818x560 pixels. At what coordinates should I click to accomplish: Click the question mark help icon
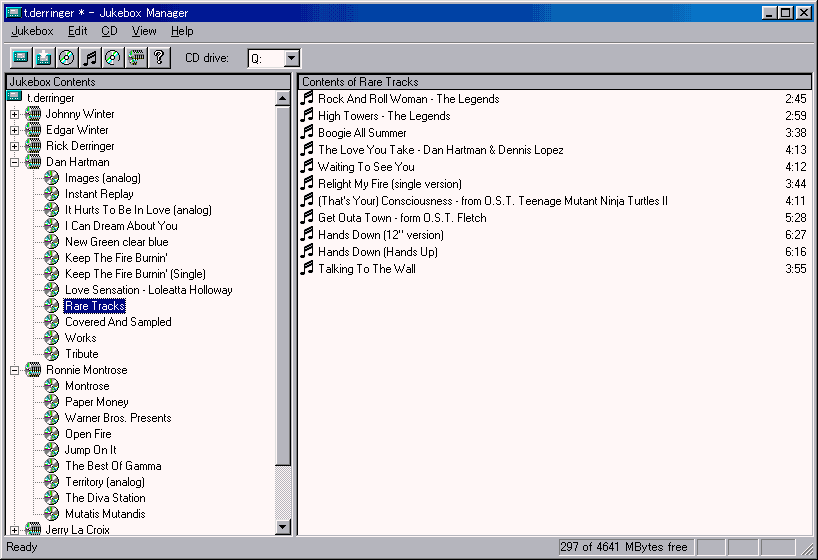(159, 58)
